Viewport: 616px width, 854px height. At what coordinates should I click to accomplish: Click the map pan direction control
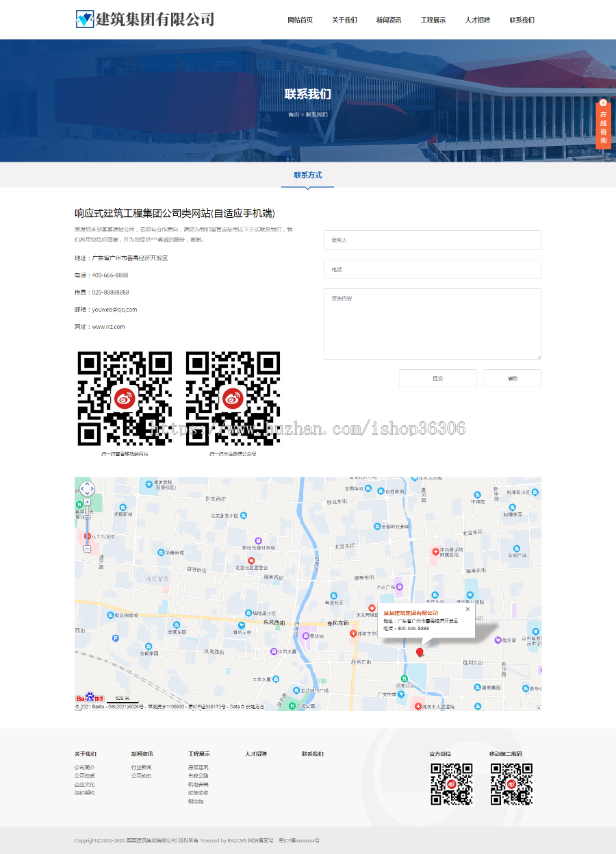tap(87, 488)
